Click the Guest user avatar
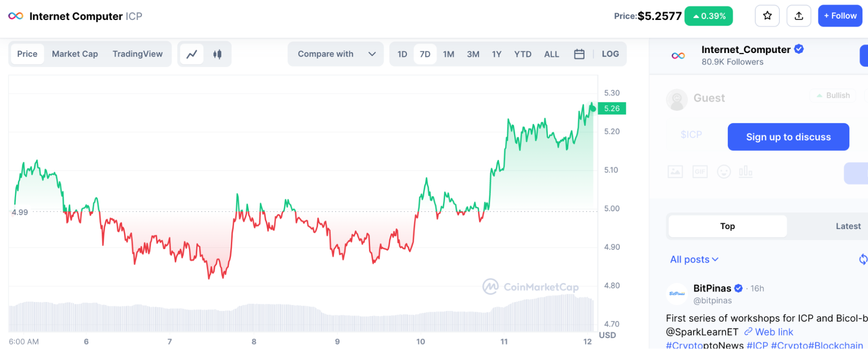868x349 pixels. coord(677,100)
